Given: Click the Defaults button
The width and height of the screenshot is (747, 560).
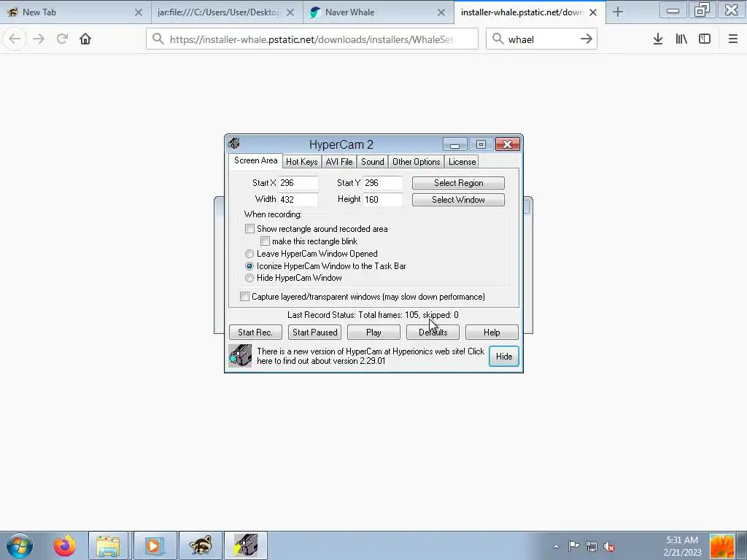Looking at the screenshot, I should tap(433, 332).
